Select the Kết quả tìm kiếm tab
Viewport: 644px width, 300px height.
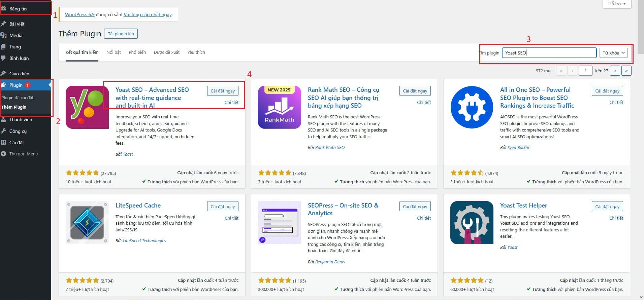click(82, 52)
